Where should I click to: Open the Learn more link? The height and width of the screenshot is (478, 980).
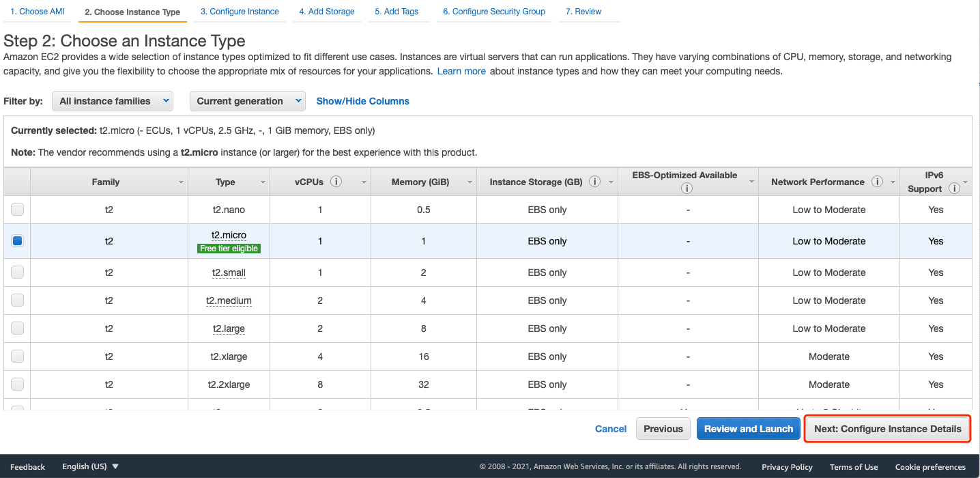[x=461, y=71]
